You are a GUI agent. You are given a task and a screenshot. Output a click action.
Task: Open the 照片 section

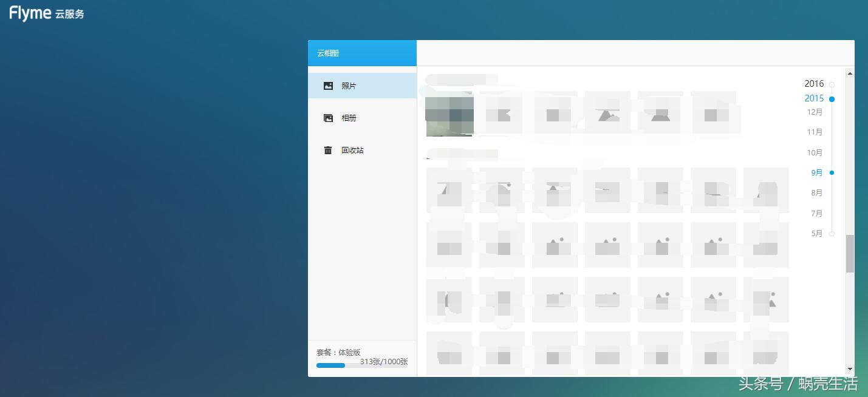(x=349, y=86)
